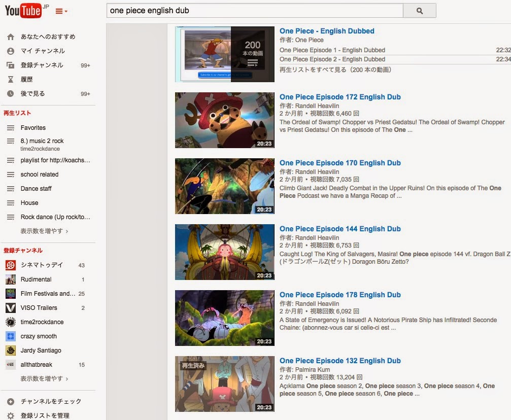This screenshot has width=511, height=420.
Task: Open the guide menu dropdown next to logo
Action: [x=61, y=11]
